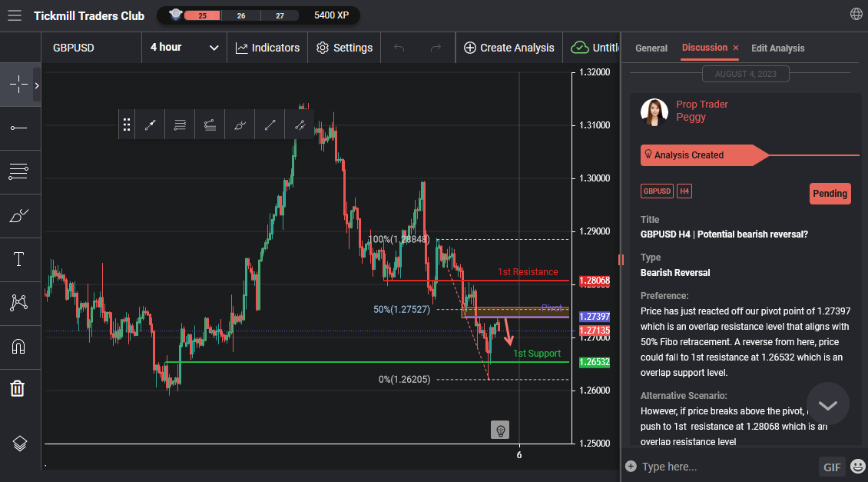Open the layers object tree icon
Image resolution: width=868 pixels, height=482 pixels.
tap(19, 444)
